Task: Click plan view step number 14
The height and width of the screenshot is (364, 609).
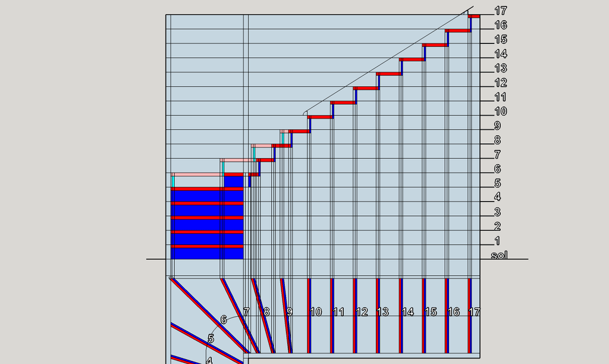Action: click(407, 312)
